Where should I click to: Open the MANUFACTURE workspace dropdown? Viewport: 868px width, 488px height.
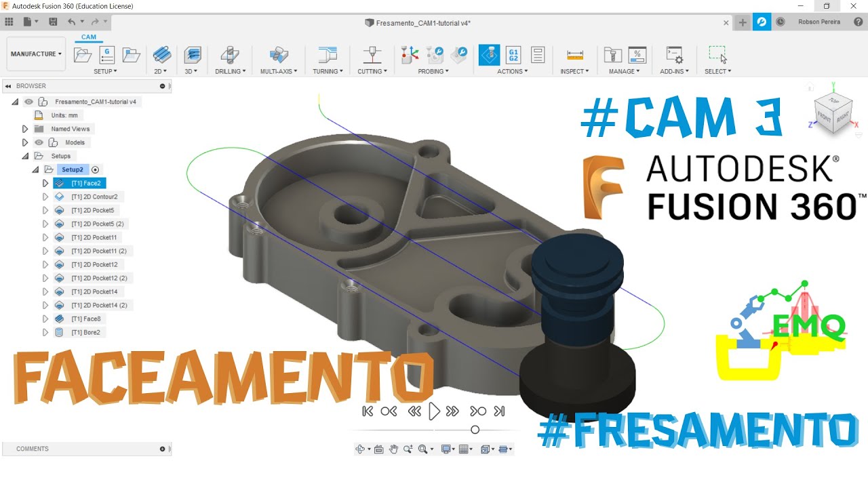36,54
